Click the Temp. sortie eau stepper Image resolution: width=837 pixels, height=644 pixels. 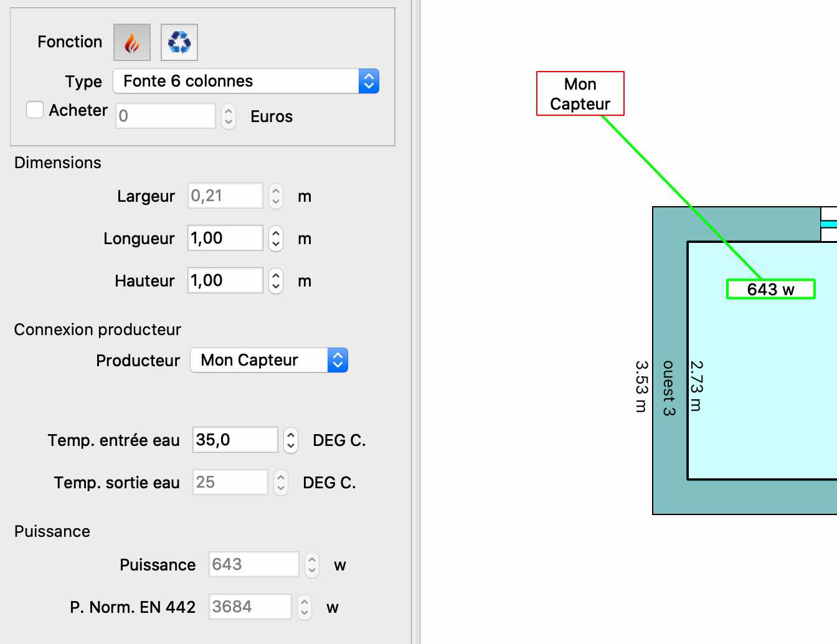[x=281, y=483]
